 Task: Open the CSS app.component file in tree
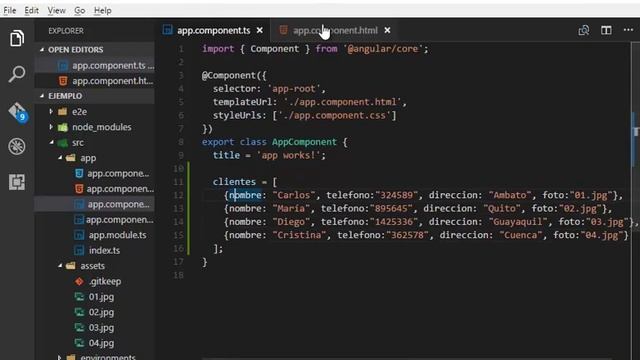pyautogui.click(x=94, y=173)
